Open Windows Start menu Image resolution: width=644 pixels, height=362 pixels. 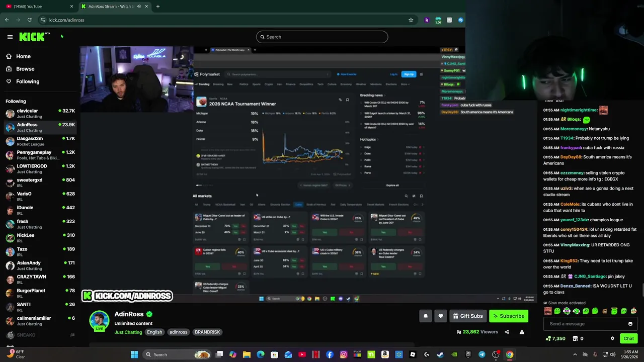(134, 354)
